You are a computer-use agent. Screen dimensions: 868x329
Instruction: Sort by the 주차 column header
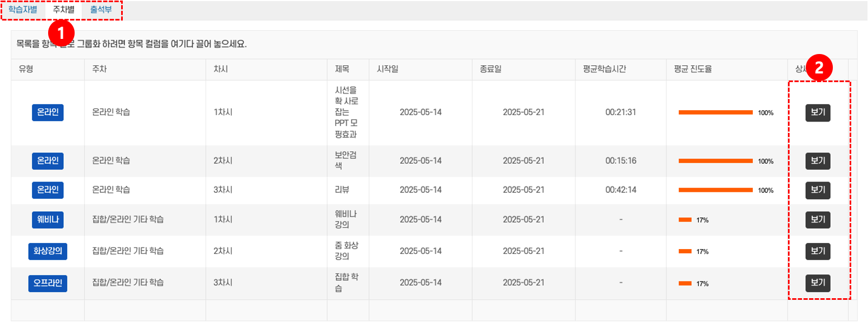pos(100,69)
